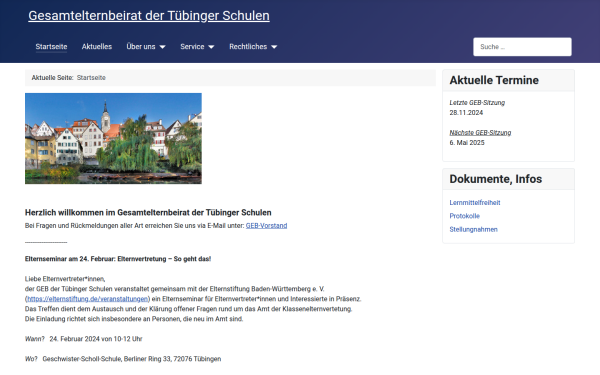Open the Service menu
Screen dimensions: 600x375
coord(192,47)
